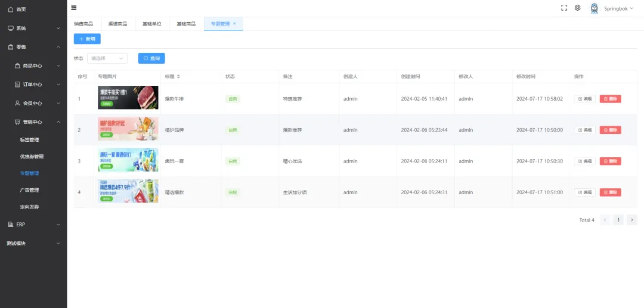The width and height of the screenshot is (644, 308).
Task: Open the 植护品牌 banner thumbnail
Action: click(x=128, y=129)
